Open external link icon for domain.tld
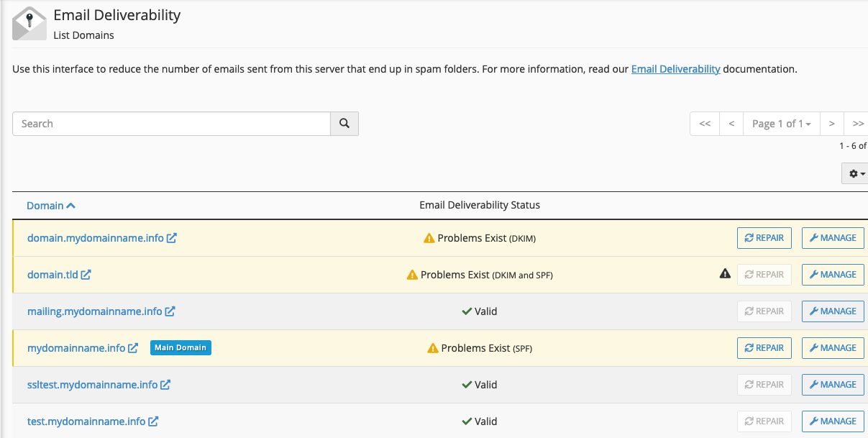 coord(86,275)
